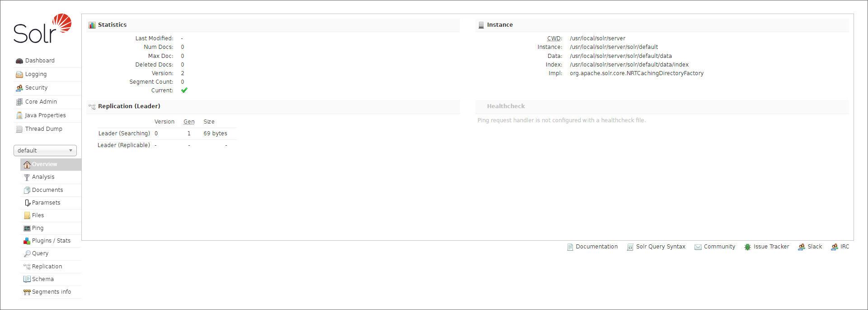Open the Security menu item

(x=36, y=88)
